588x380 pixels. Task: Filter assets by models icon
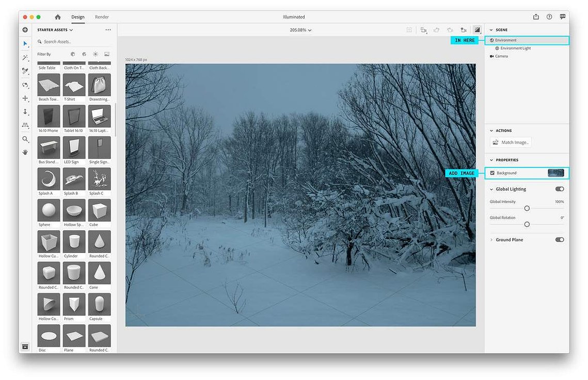[x=73, y=54]
